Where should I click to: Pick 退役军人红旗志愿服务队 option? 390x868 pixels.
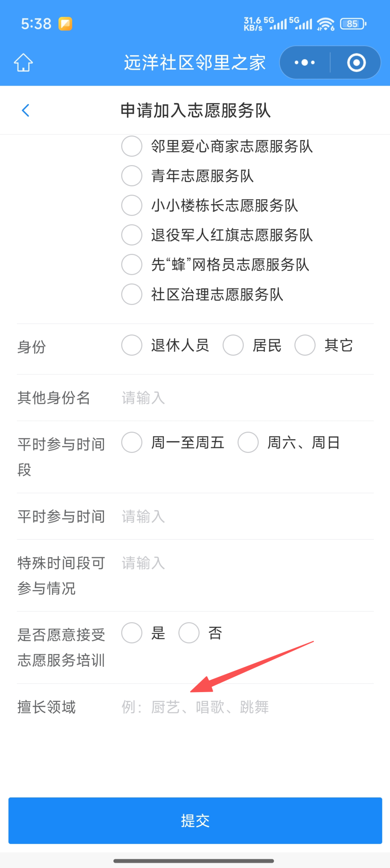tap(132, 235)
